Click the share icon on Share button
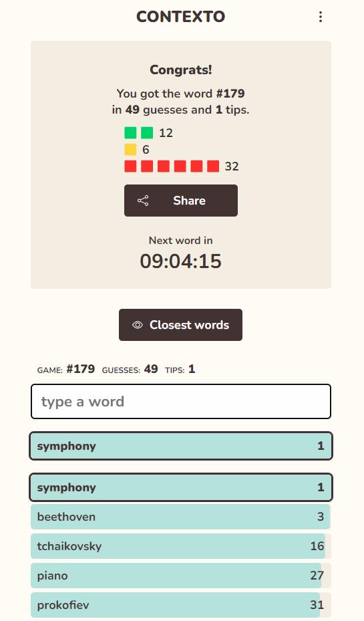The width and height of the screenshot is (364, 621). coord(143,201)
